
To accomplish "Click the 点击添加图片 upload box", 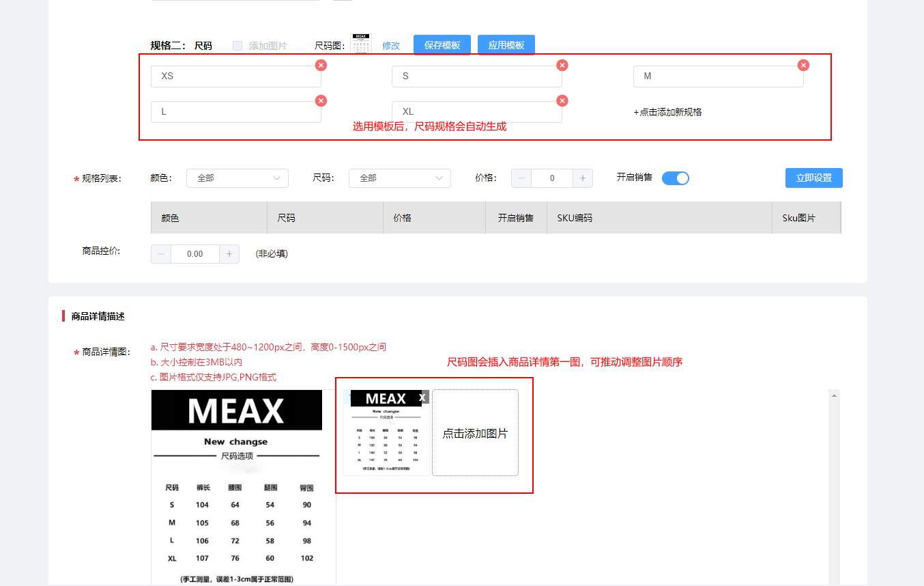I will [x=475, y=433].
